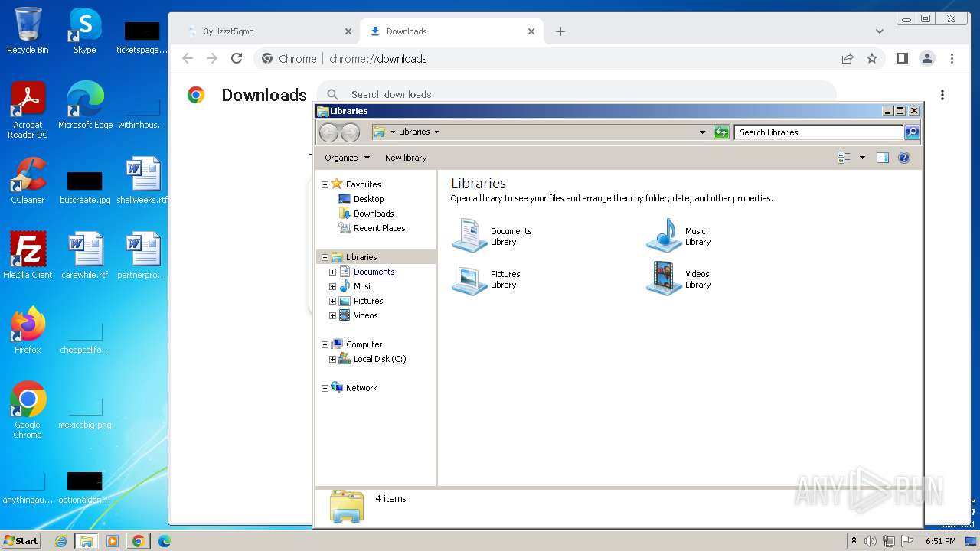Launch Skype desktop shortcut
Viewport: 980px width, 551px height.
84,31
